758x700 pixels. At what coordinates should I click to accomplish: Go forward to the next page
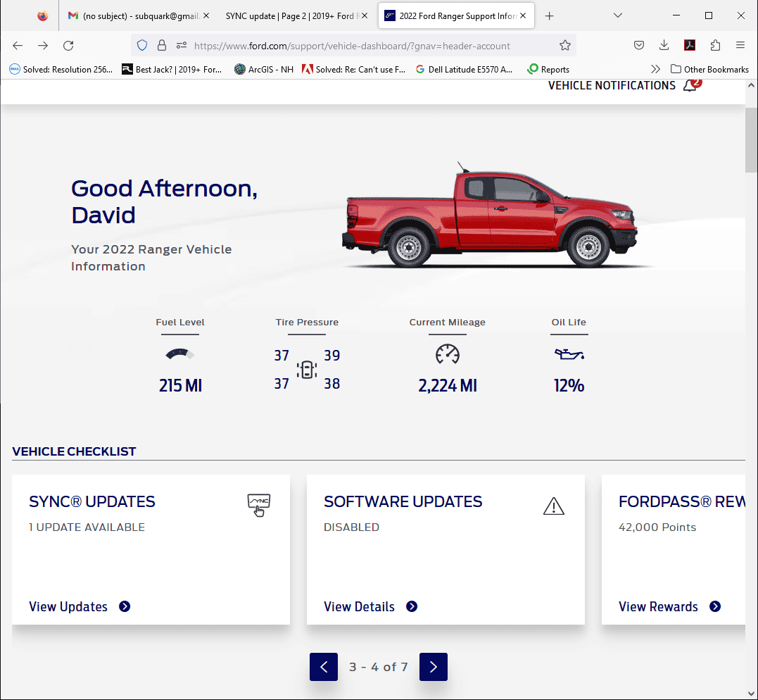43,46
